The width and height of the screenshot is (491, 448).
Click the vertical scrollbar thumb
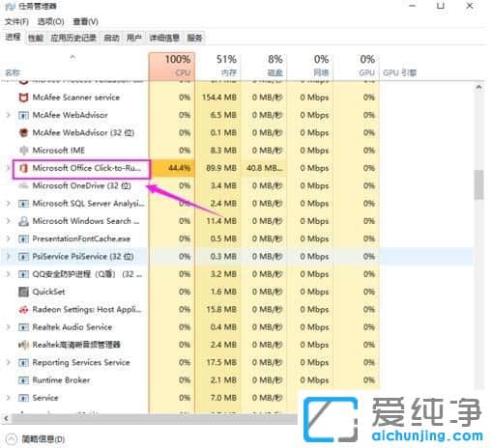(x=478, y=184)
